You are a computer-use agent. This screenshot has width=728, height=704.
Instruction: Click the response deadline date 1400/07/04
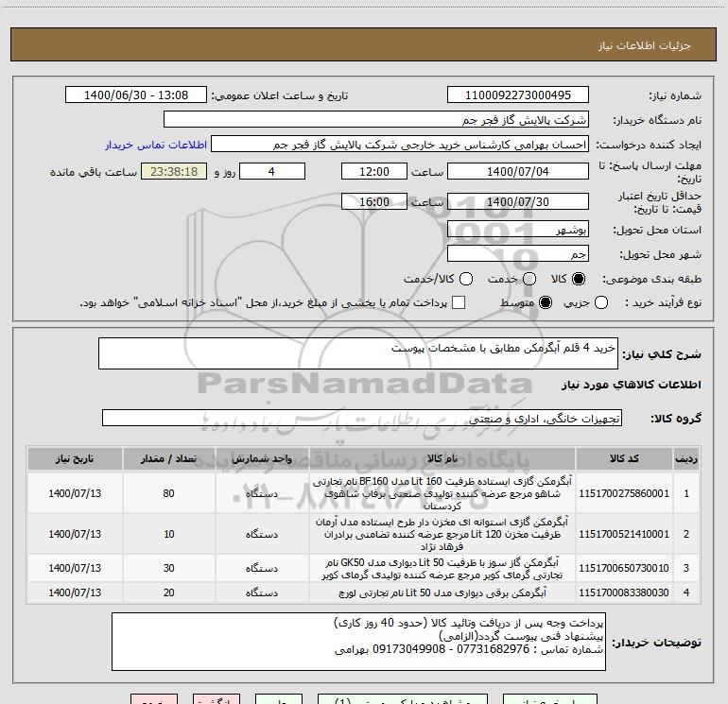tap(518, 171)
